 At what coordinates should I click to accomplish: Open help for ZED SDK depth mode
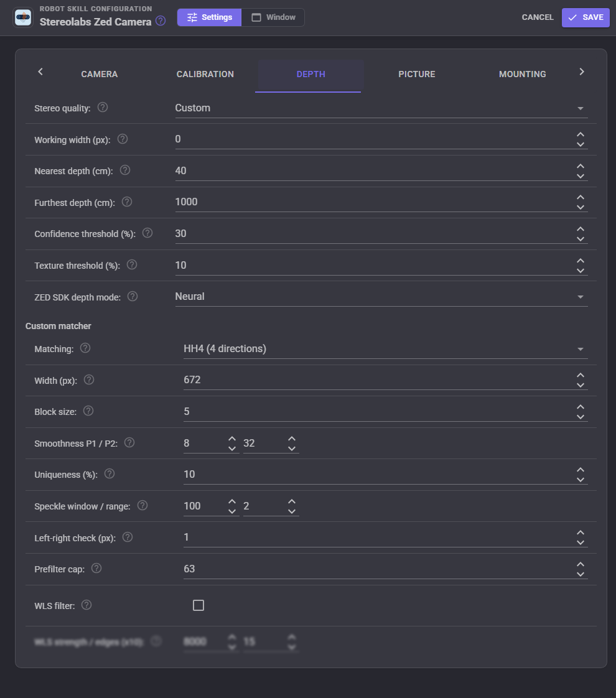click(132, 296)
